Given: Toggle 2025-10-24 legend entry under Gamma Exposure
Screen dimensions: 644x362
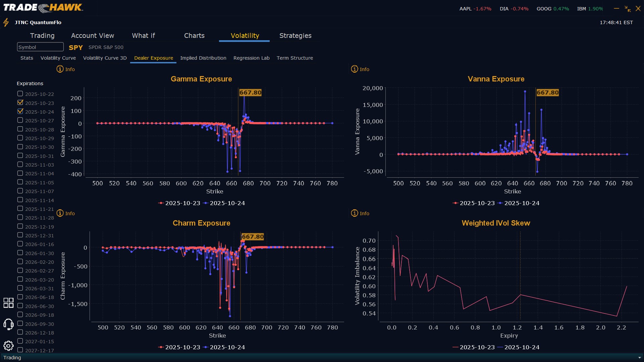Looking at the screenshot, I should [x=224, y=203].
